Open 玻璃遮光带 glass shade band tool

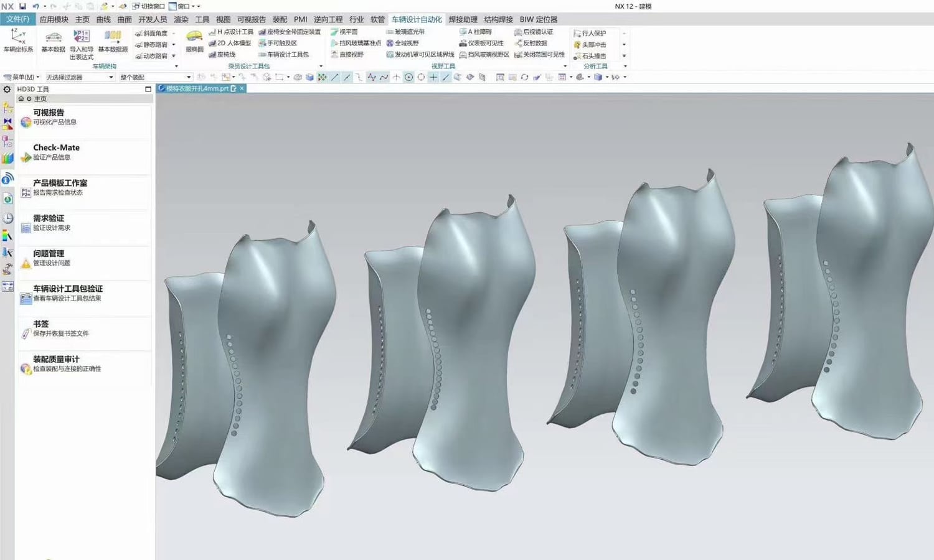(x=405, y=32)
